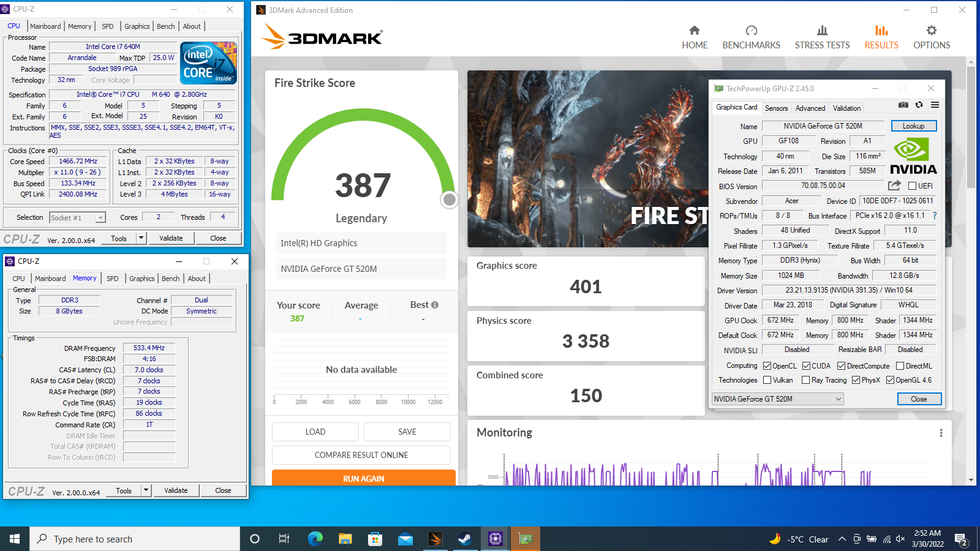Viewport: 980px width, 551px height.
Task: Open Tools dropdown arrow in bottom CPU-Z
Action: pyautogui.click(x=146, y=490)
